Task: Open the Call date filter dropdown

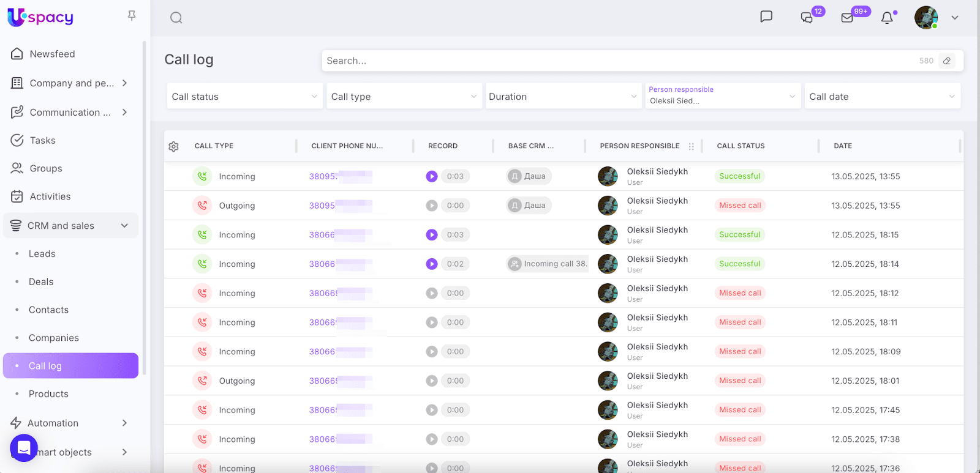Action: coord(881,97)
